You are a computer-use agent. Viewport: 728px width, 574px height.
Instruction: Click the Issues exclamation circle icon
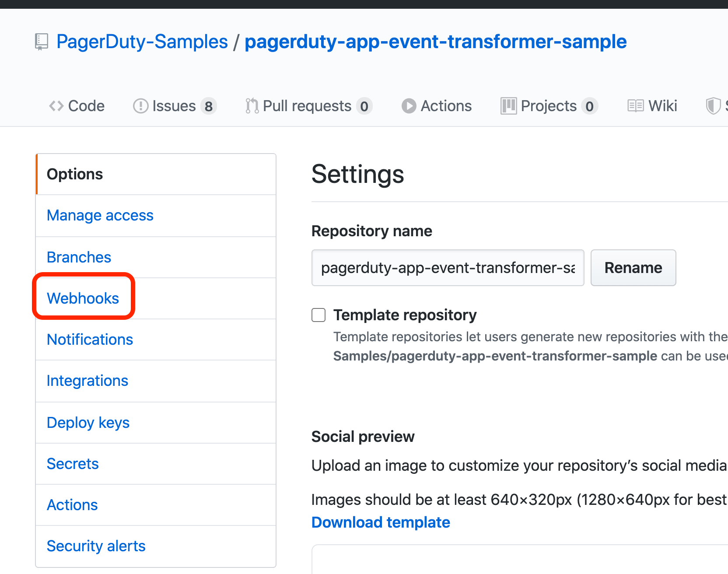click(140, 106)
